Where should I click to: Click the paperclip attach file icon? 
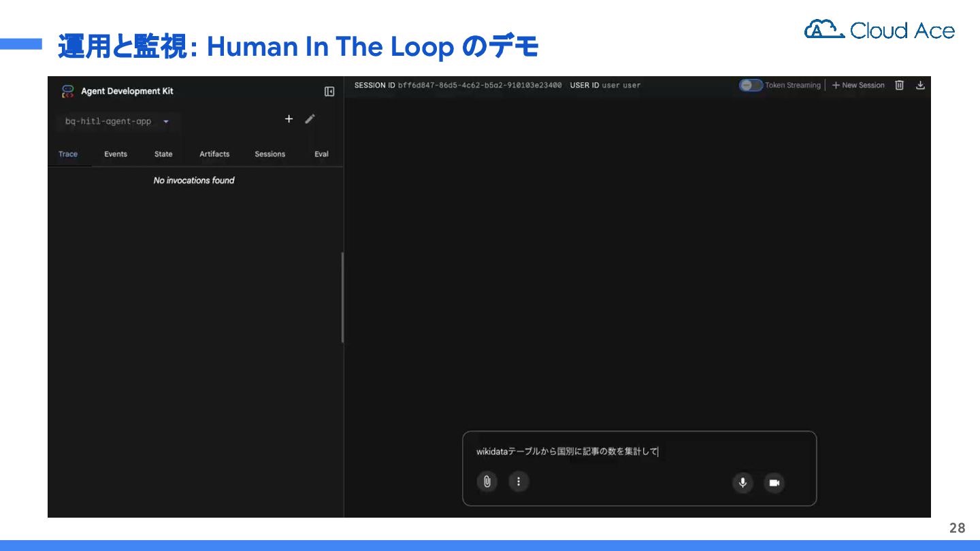487,482
